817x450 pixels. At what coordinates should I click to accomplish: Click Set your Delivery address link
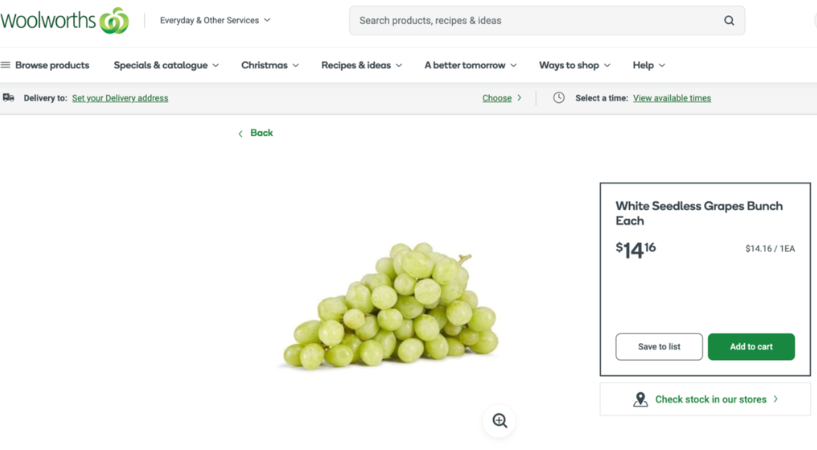120,98
